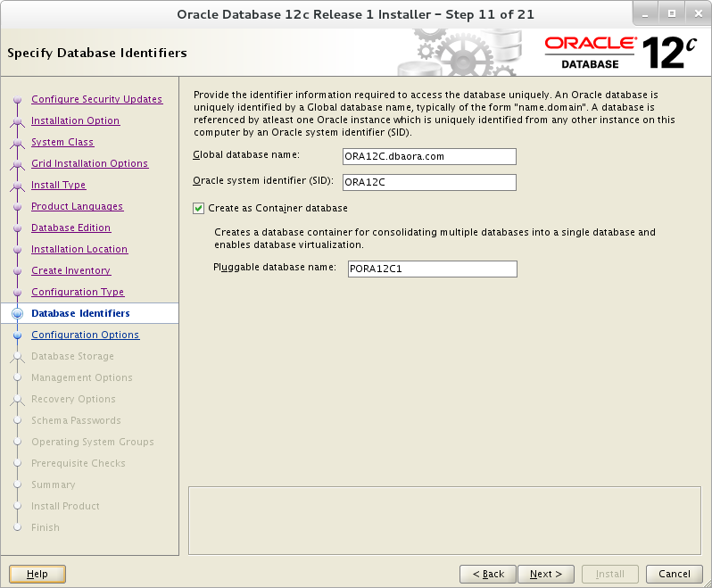Click the Back button
The height and width of the screenshot is (588, 712).
488,575
